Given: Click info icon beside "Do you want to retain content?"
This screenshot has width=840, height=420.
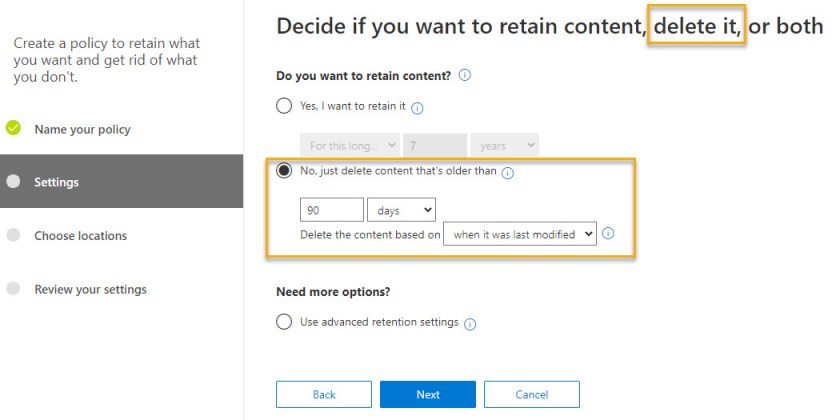Looking at the screenshot, I should 465,75.
